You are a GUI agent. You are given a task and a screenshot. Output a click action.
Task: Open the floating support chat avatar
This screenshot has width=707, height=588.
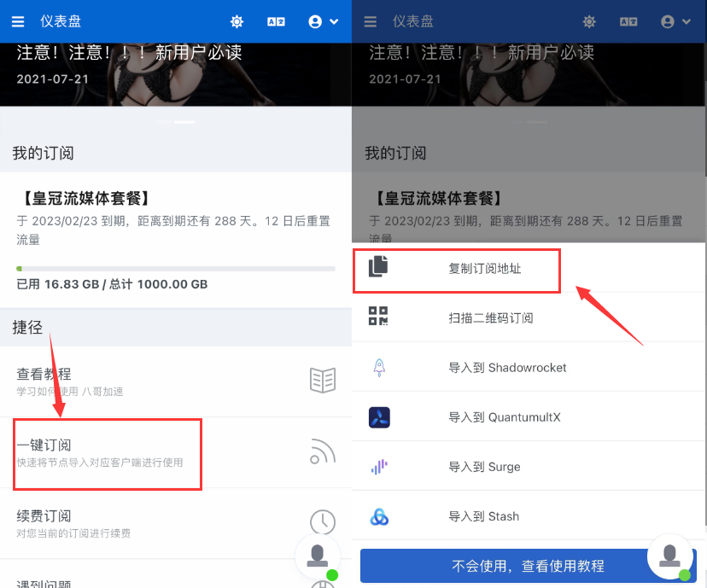318,556
